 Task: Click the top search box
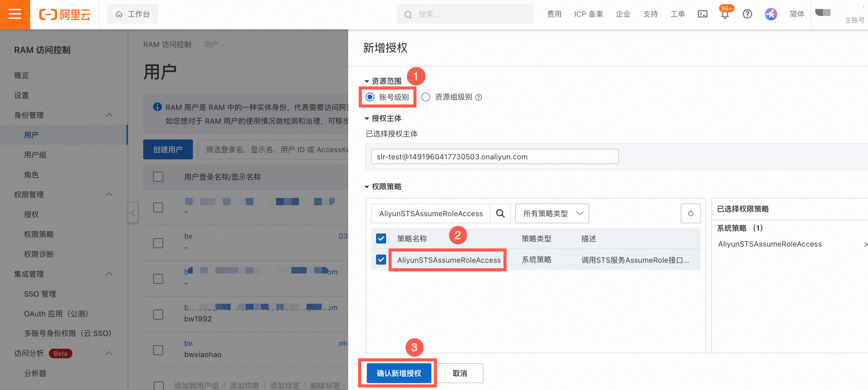[x=465, y=14]
